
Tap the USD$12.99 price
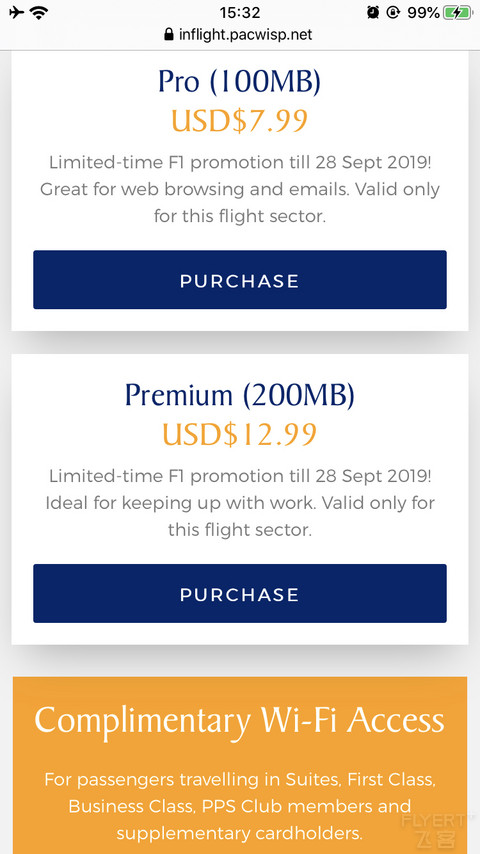pos(240,435)
